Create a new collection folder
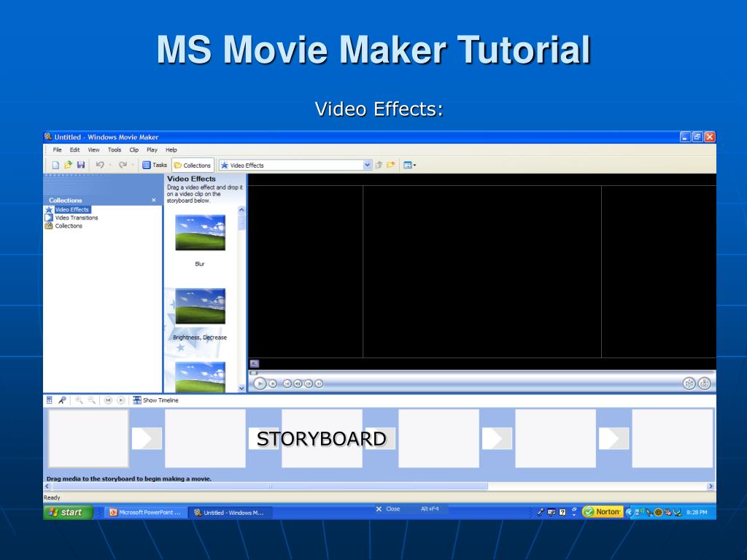The image size is (747, 560). 391,166
